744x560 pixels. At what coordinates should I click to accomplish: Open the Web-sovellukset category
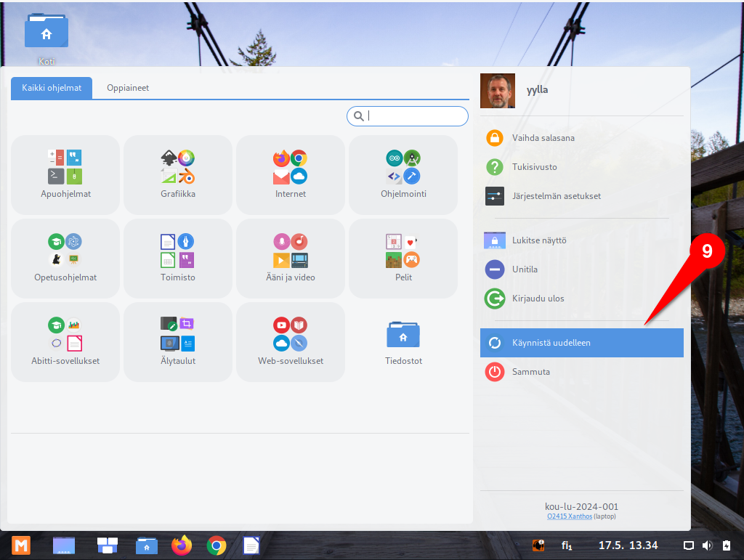pyautogui.click(x=291, y=342)
